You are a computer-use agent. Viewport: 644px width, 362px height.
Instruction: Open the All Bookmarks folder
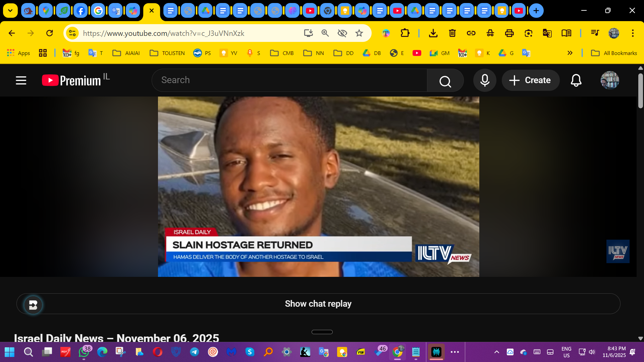click(x=614, y=53)
